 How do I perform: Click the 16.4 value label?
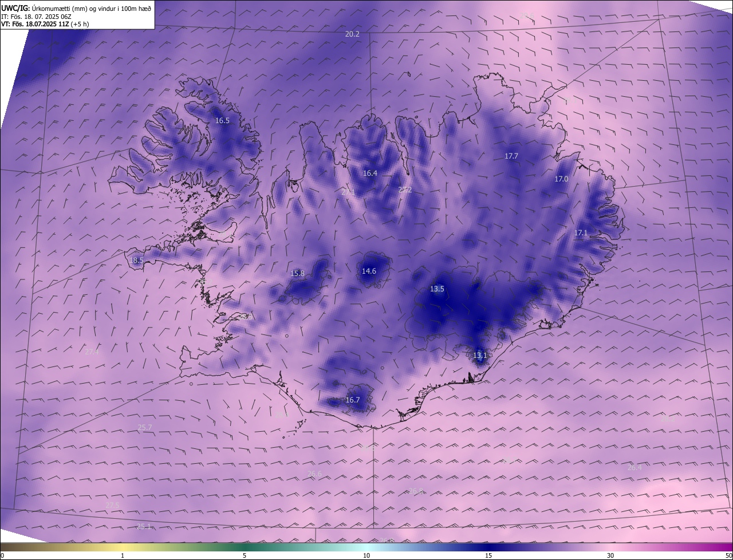point(370,173)
